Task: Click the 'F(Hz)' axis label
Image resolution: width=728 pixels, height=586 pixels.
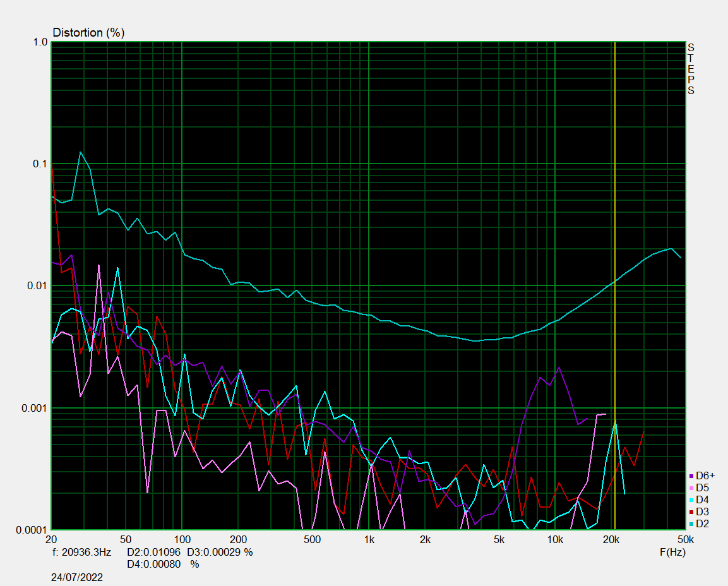Action: coord(672,552)
